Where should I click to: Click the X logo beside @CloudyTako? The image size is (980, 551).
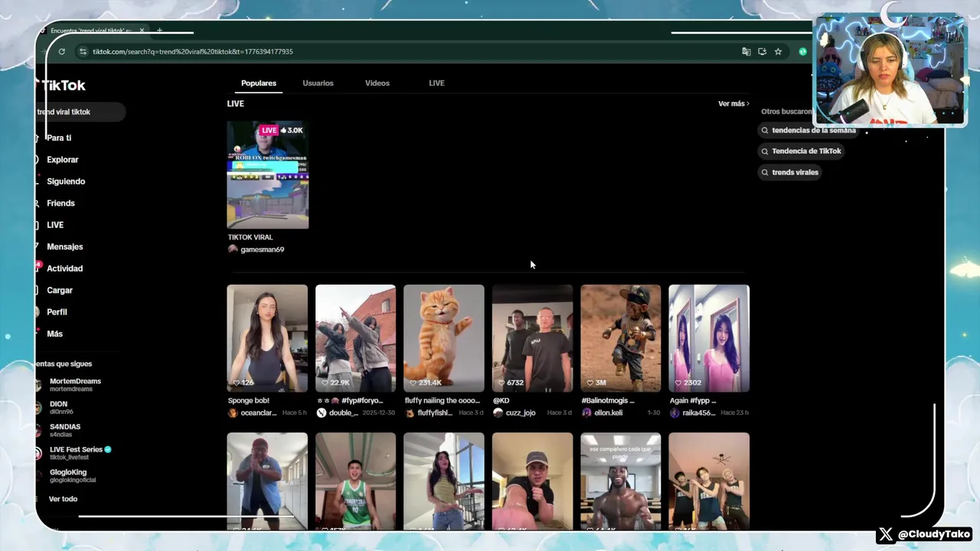[x=886, y=534]
